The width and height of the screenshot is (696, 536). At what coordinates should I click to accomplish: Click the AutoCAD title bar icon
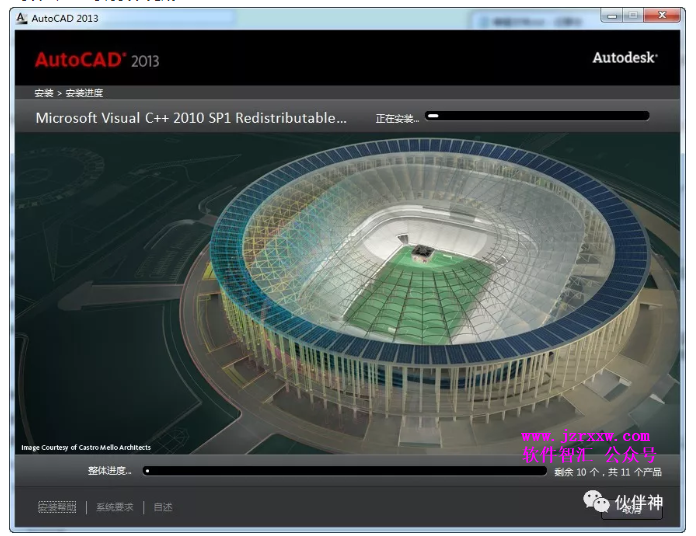click(21, 18)
